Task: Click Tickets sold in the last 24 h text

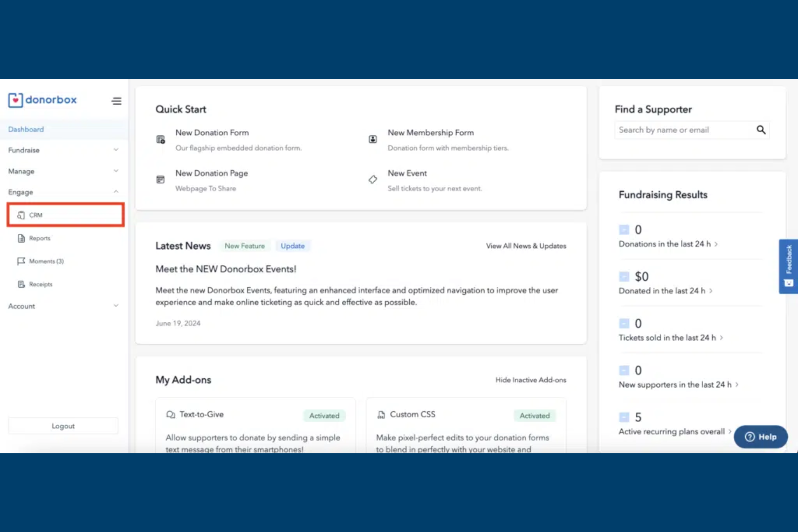Action: 668,338
